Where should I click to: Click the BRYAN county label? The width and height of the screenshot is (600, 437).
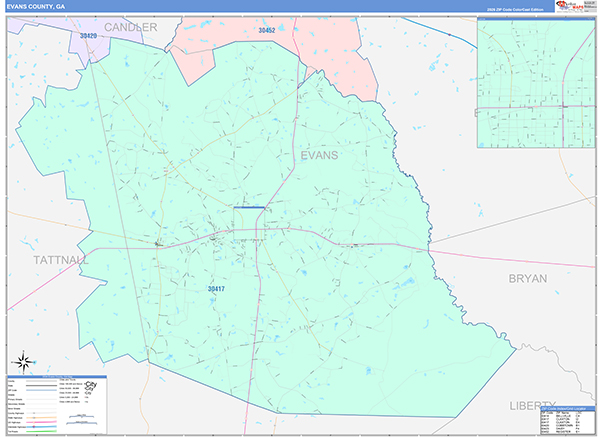point(528,279)
